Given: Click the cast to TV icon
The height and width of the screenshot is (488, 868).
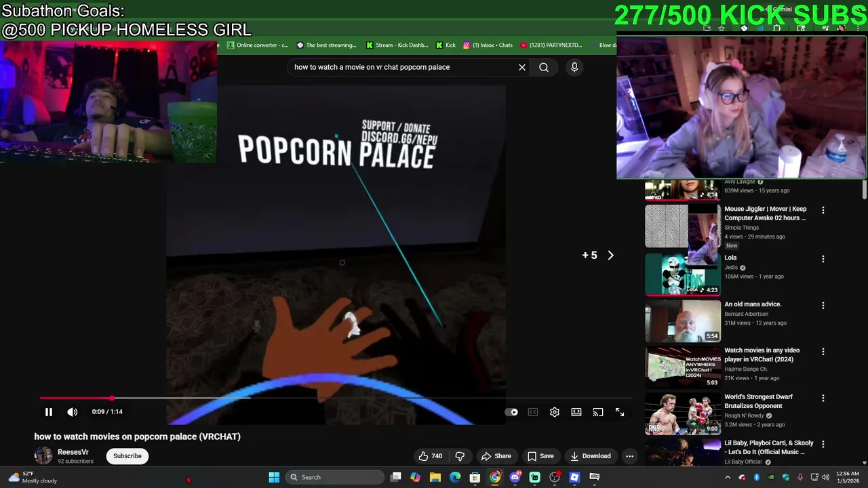Looking at the screenshot, I should click(598, 412).
